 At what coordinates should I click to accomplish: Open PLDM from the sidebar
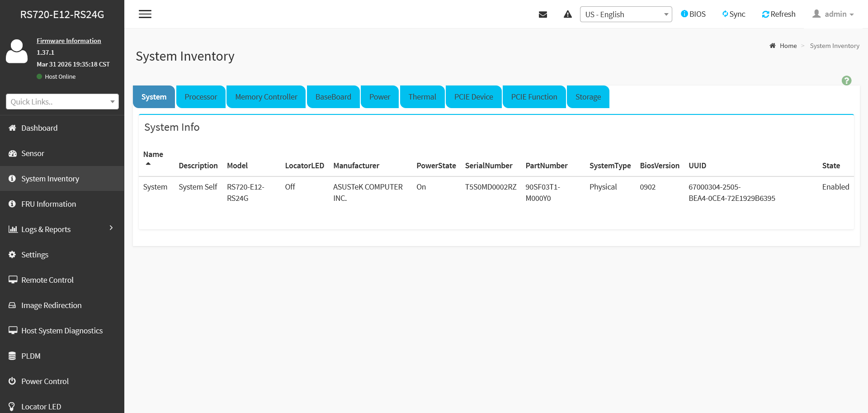(x=62, y=356)
